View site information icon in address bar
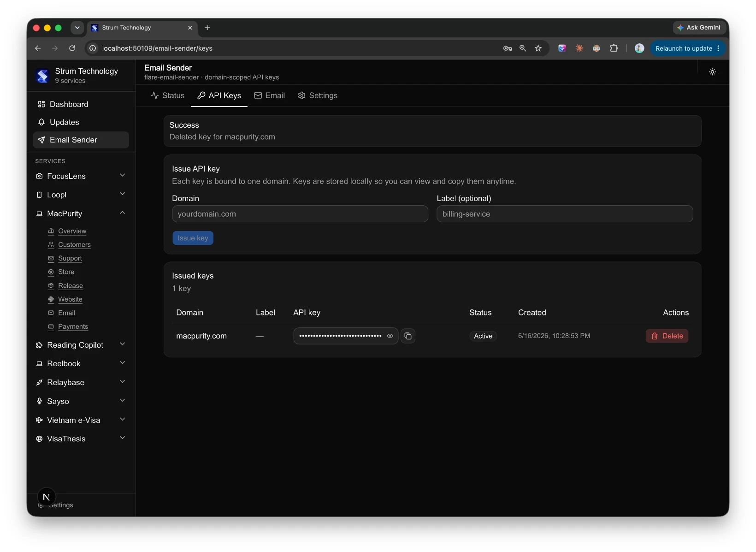Image resolution: width=756 pixels, height=552 pixels. pos(93,48)
